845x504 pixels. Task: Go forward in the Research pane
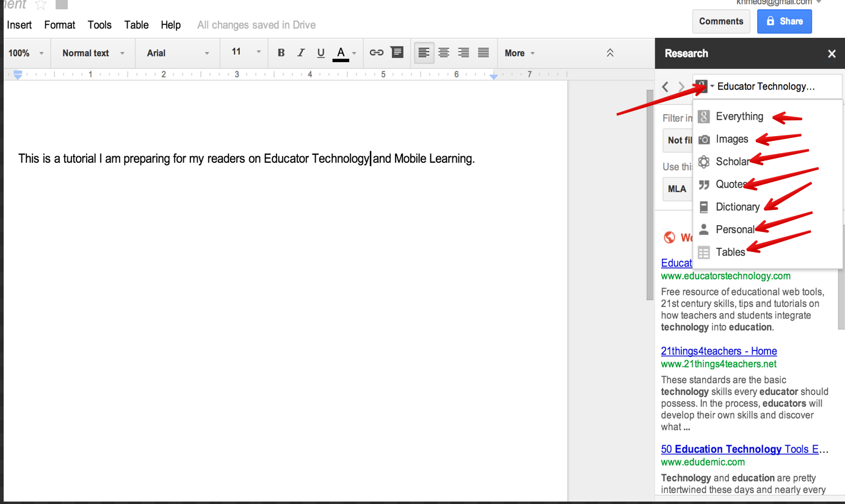click(681, 87)
